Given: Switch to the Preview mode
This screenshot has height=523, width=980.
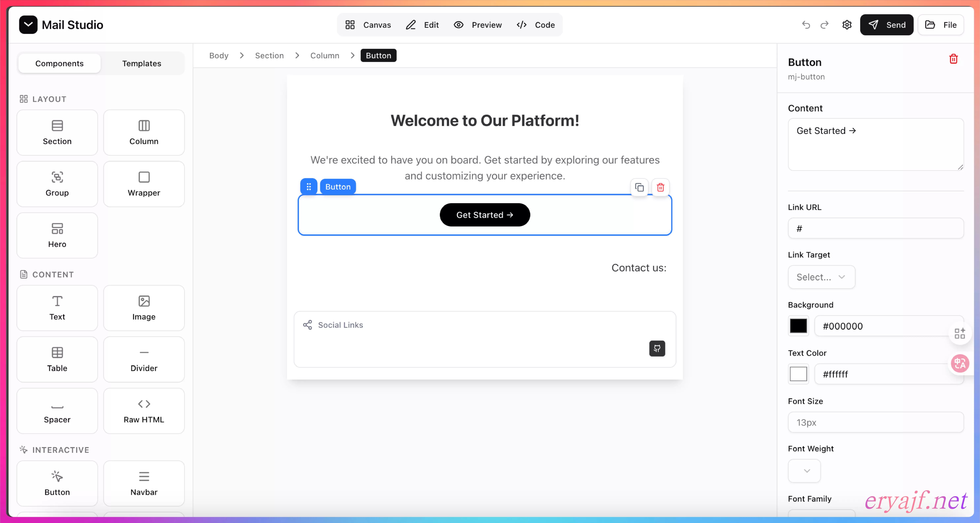Looking at the screenshot, I should point(478,25).
